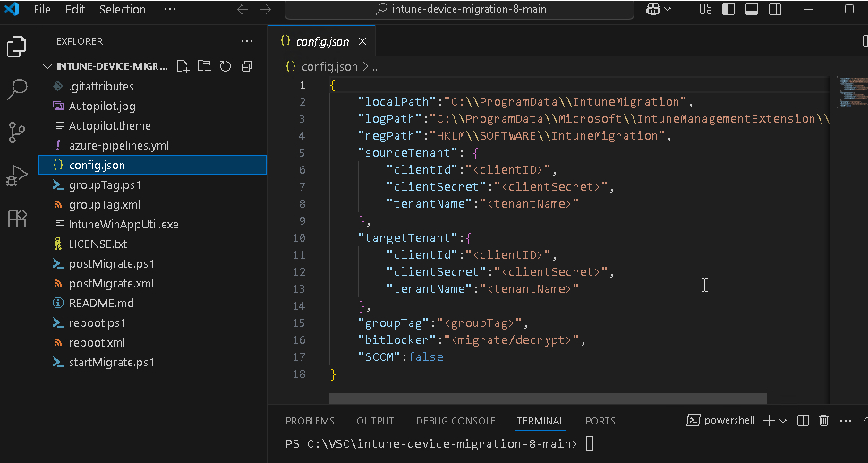The height and width of the screenshot is (463, 868).
Task: Open terminal panel more actions menu
Action: point(846,421)
